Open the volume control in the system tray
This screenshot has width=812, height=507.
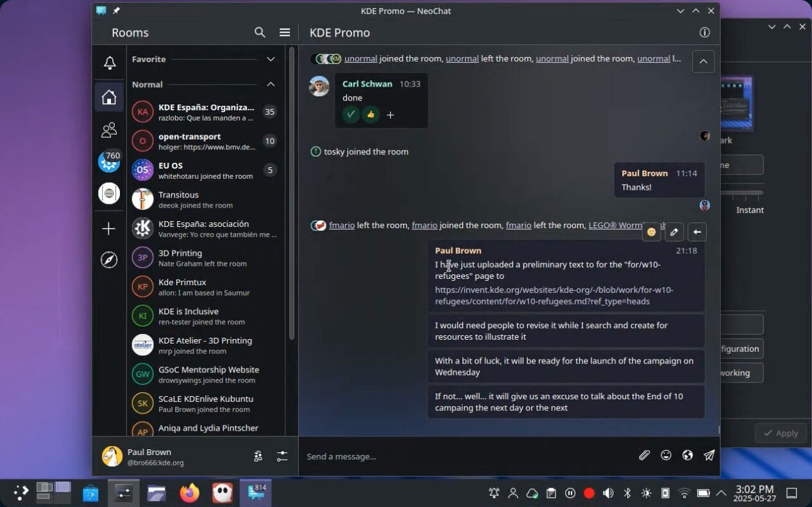pyautogui.click(x=608, y=493)
